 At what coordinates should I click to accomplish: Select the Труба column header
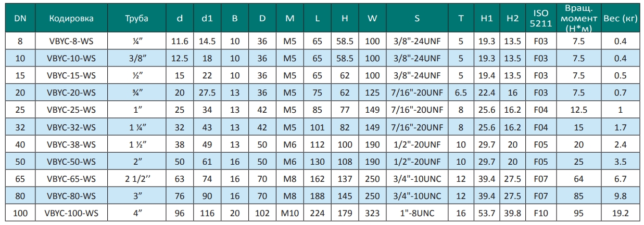click(x=136, y=19)
